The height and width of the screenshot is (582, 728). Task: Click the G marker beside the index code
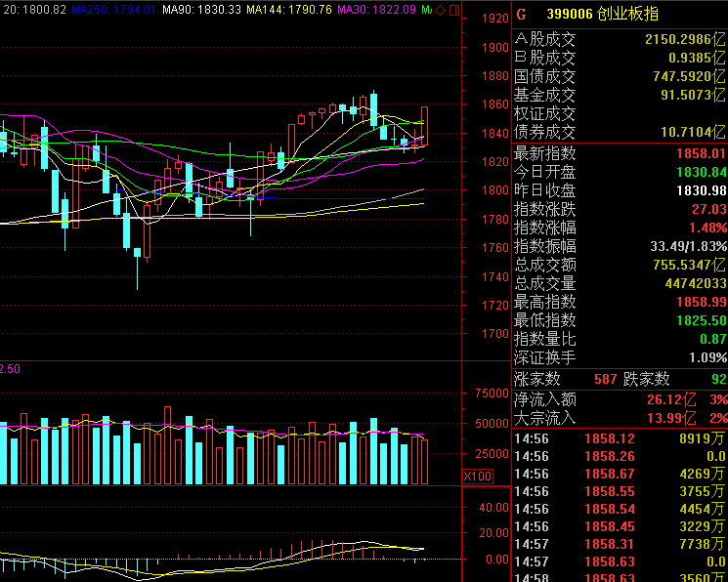(x=520, y=14)
